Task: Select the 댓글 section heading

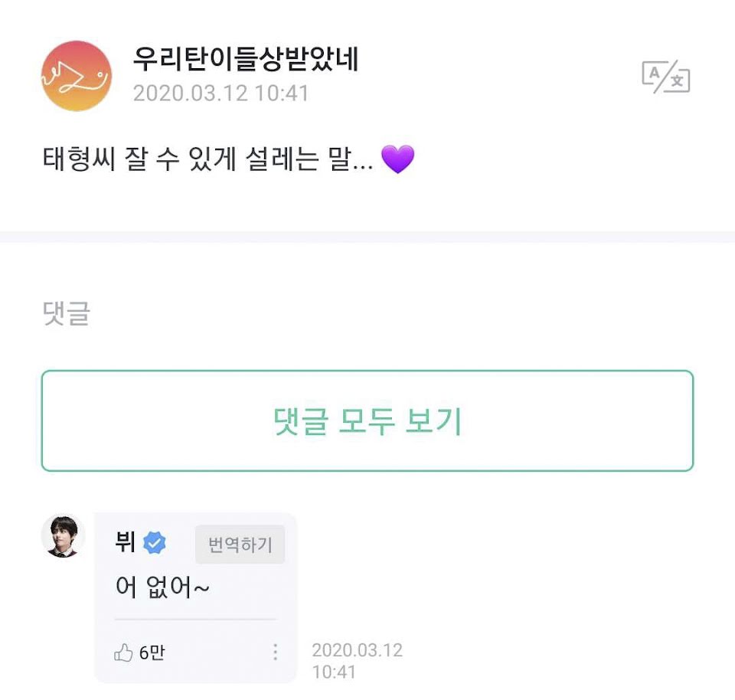Action: click(66, 312)
